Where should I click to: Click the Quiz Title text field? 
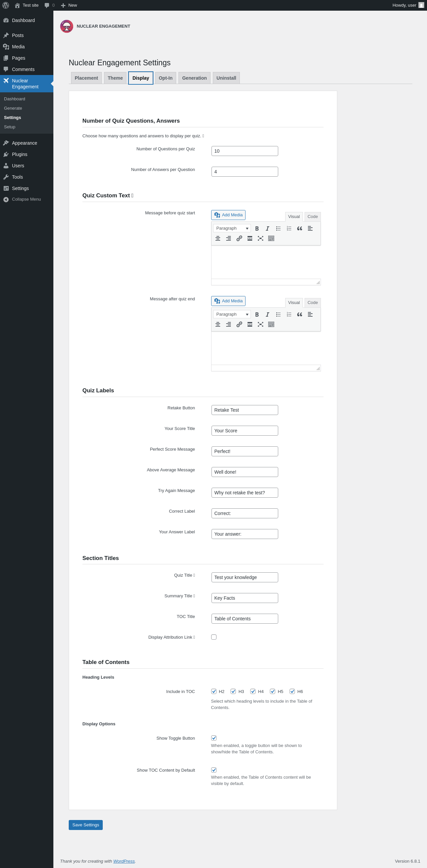245,577
